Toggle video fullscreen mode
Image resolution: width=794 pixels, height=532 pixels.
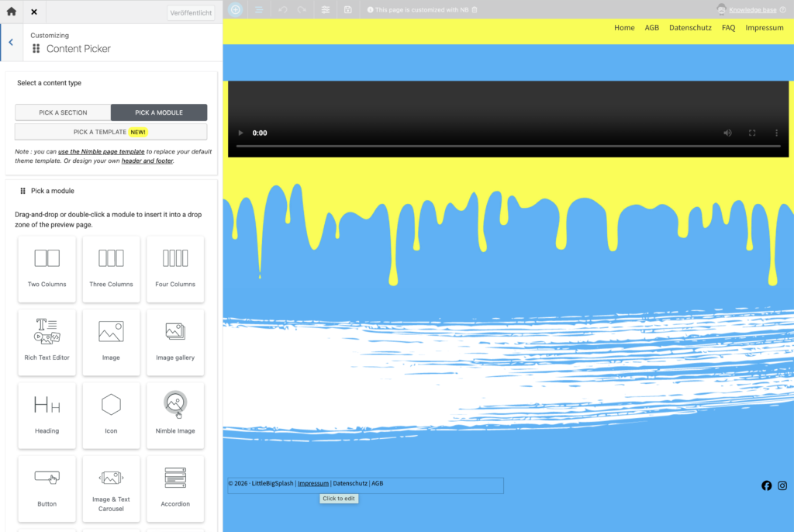pos(752,133)
